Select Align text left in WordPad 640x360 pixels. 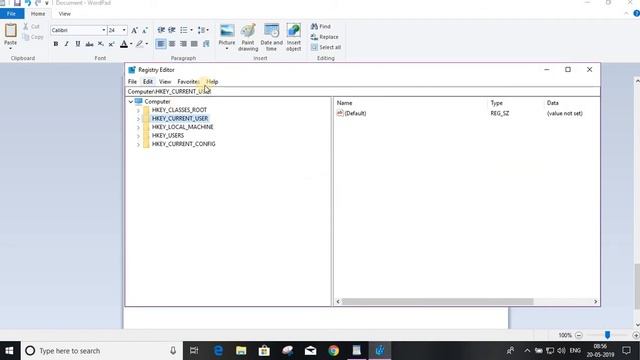coord(161,44)
